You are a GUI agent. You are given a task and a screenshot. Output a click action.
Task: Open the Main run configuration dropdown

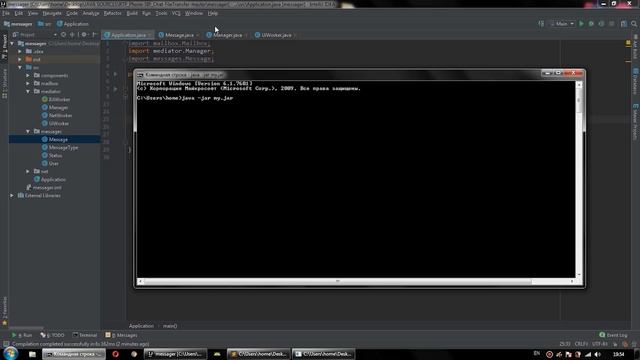point(562,24)
